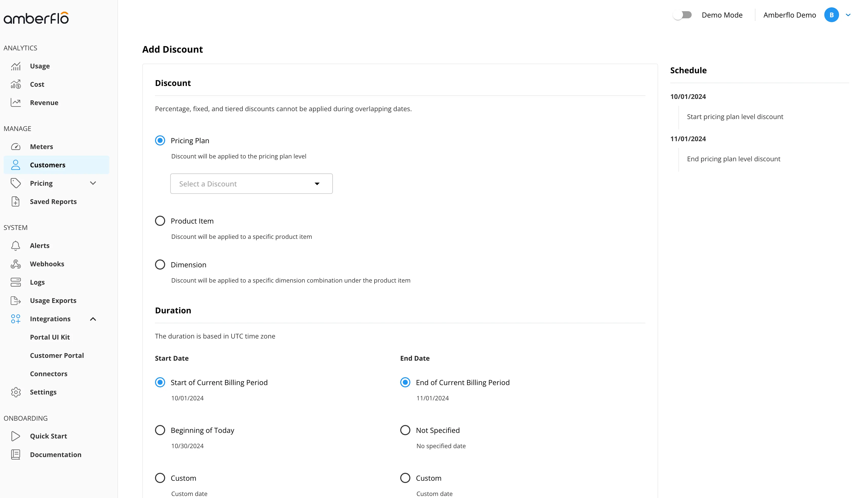Screen dimensions: 868x498
Task: Collapse the Integrations menu chevron
Action: tap(93, 319)
